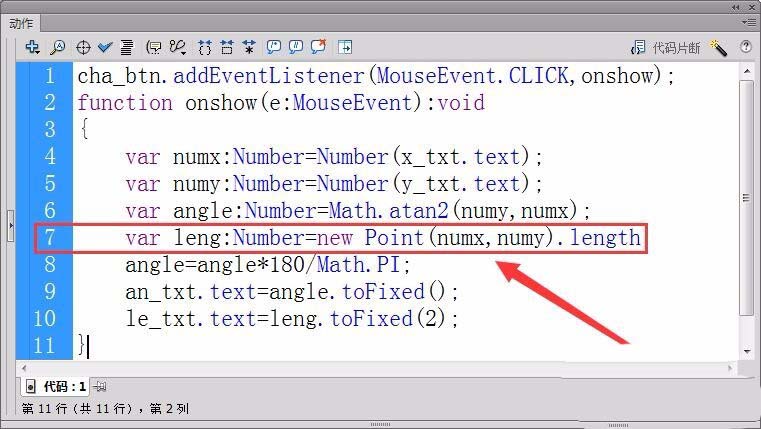
Task: Open the panel options menu at top right
Action: pos(749,22)
